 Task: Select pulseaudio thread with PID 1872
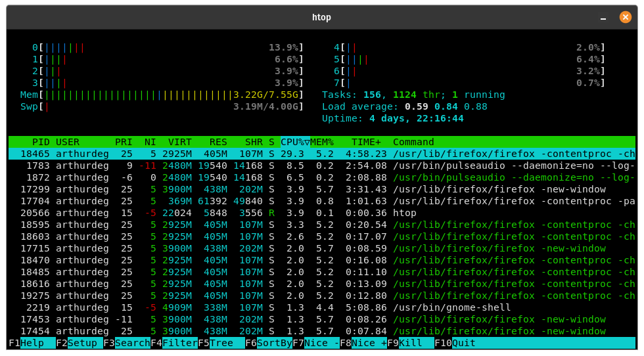[322, 178]
